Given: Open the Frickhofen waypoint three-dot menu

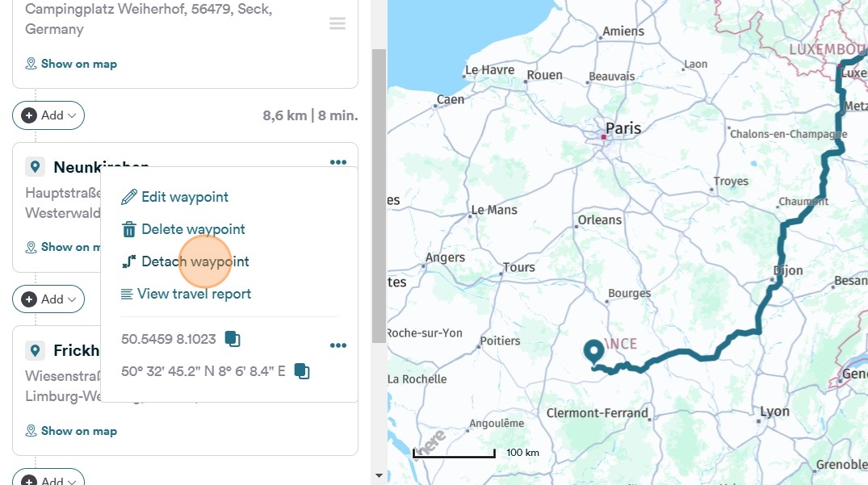Looking at the screenshot, I should (338, 345).
